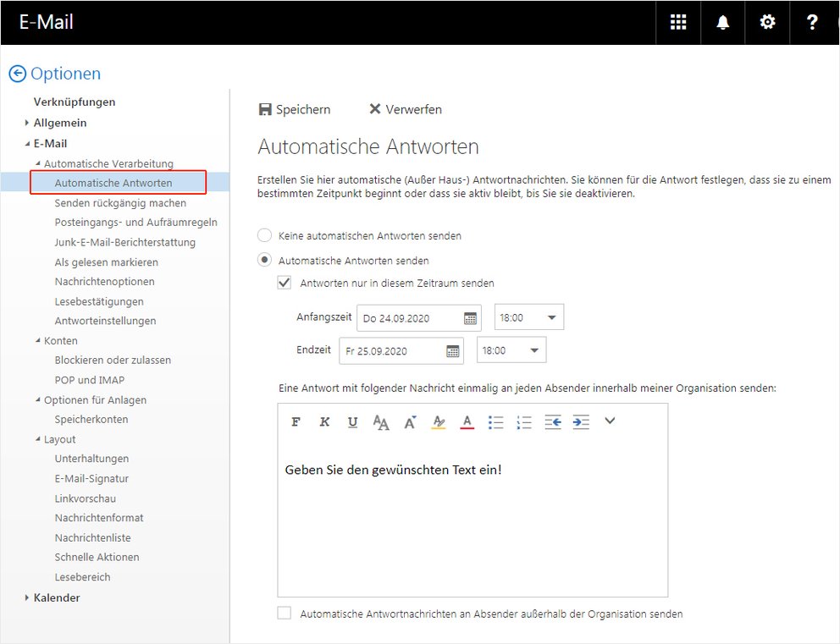Screen dimensions: 840x644
Task: Decrease the paragraph indent
Action: (552, 421)
